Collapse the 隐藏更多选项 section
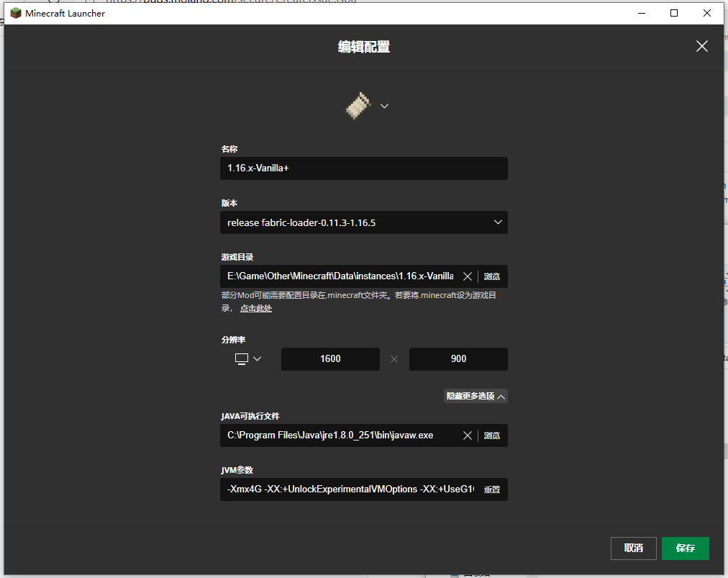Screen dimensions: 728x578 (x=476, y=395)
